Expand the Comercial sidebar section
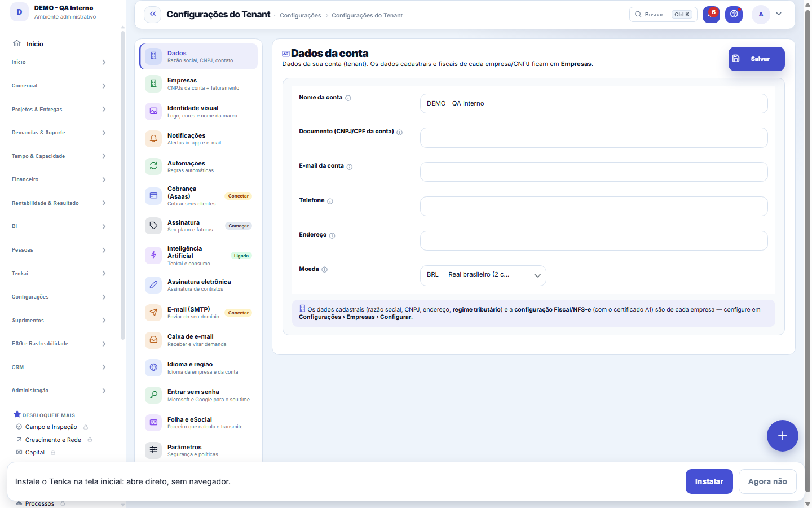 point(59,86)
